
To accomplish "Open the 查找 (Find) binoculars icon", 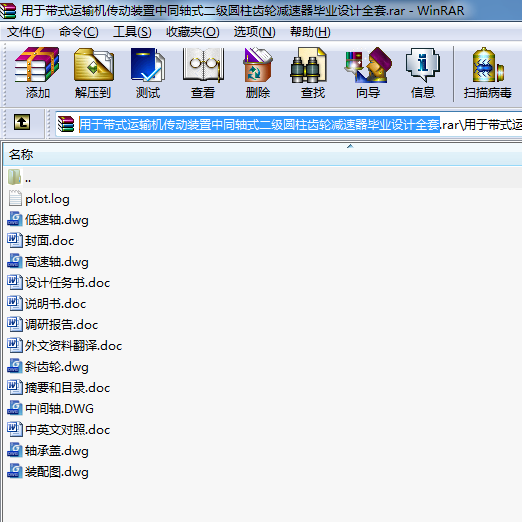I will coord(312,73).
